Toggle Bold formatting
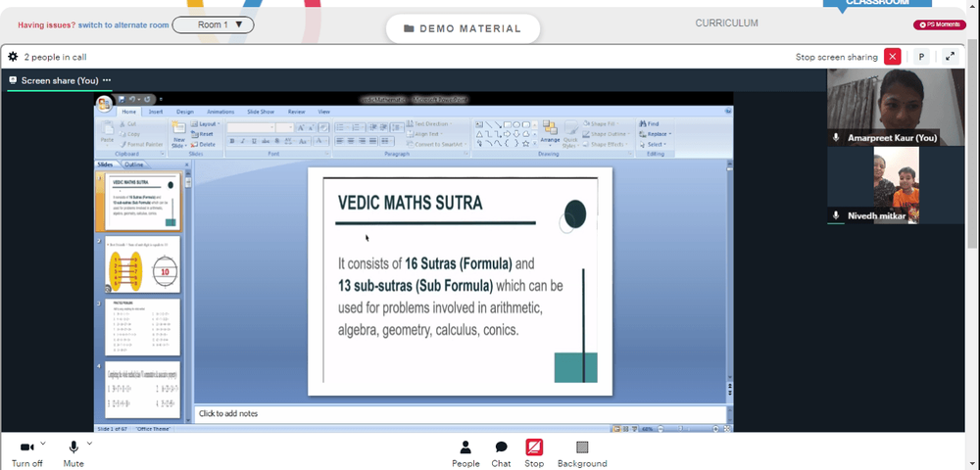The height and width of the screenshot is (470, 980). 231,142
